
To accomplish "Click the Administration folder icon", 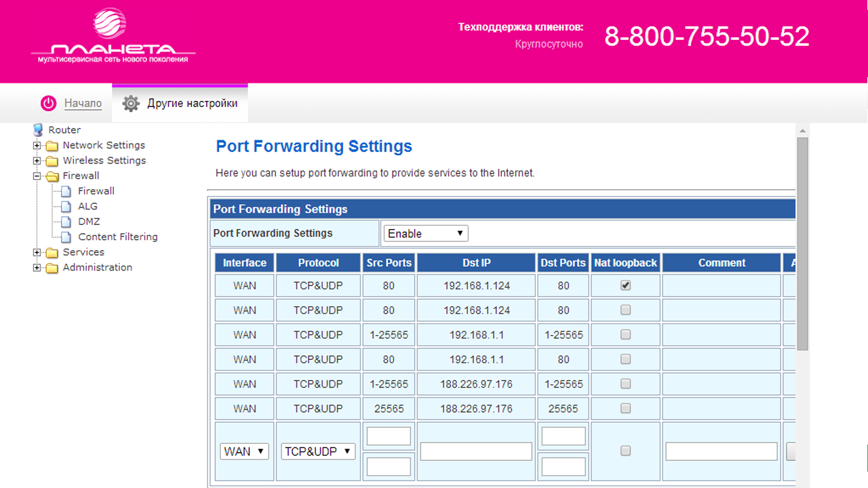I will pyautogui.click(x=52, y=268).
